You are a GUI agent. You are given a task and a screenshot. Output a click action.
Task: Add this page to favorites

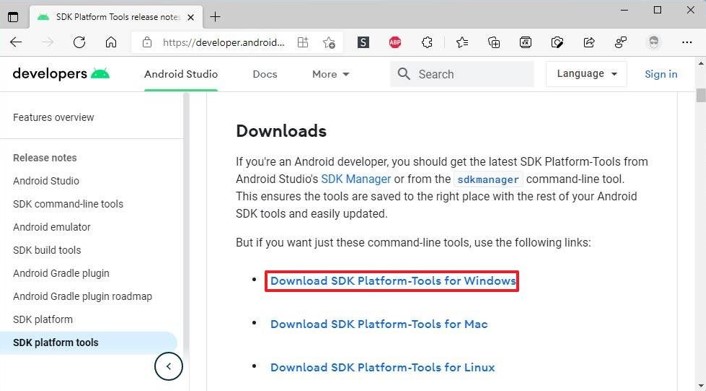[x=329, y=42]
